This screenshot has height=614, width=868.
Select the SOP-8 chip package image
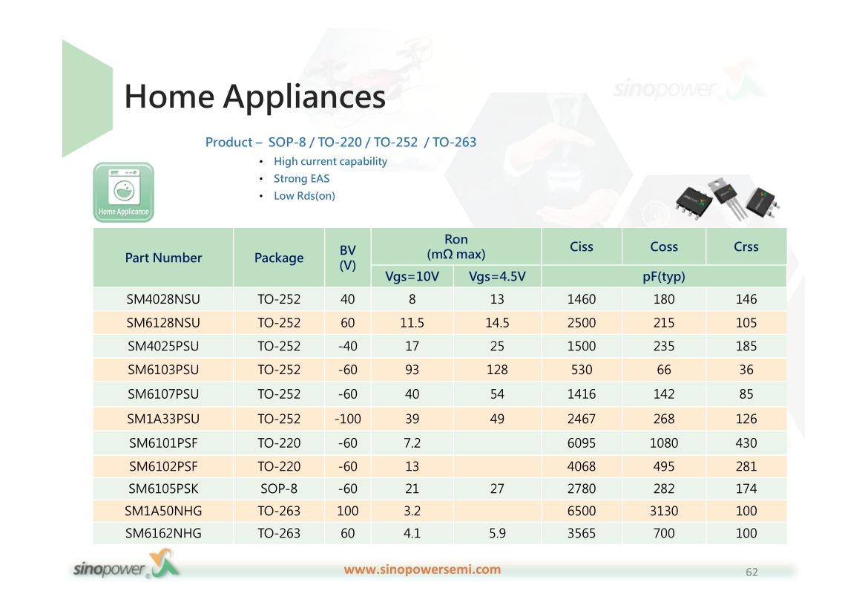pyautogui.click(x=694, y=203)
